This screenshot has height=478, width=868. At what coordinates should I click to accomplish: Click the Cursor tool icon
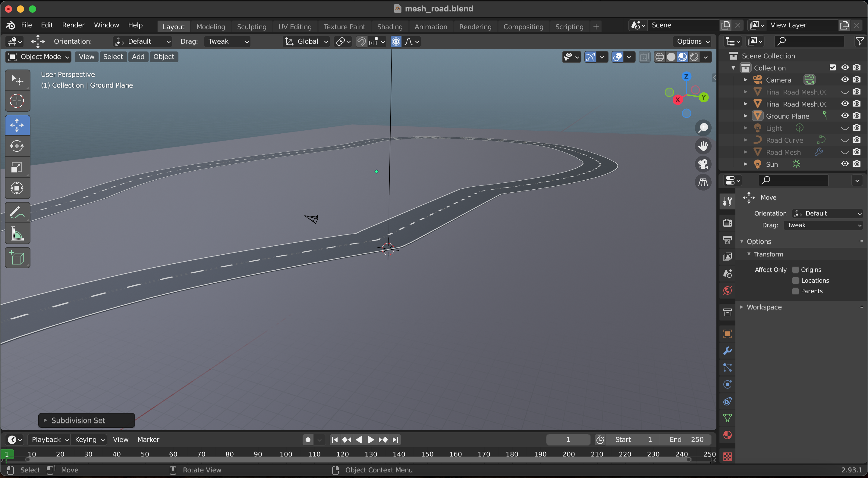tap(17, 101)
